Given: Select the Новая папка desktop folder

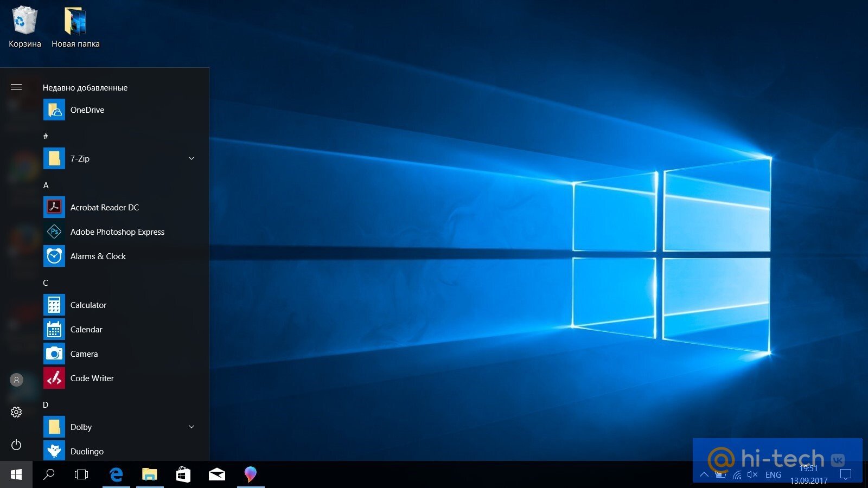Looking at the screenshot, I should coord(75,27).
